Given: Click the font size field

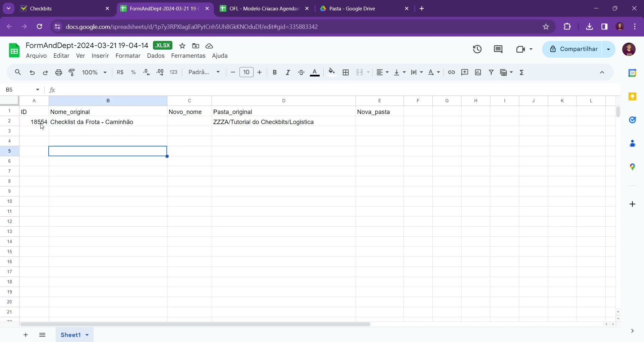Looking at the screenshot, I should pos(247,72).
